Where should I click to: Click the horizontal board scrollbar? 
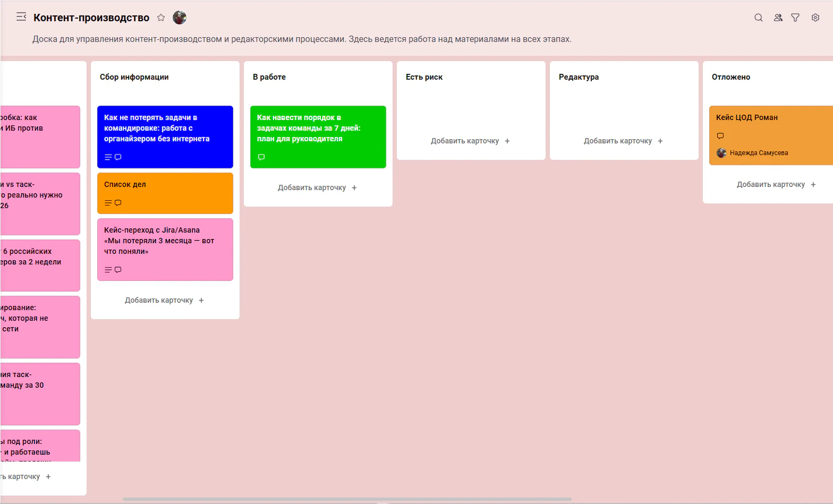pyautogui.click(x=347, y=499)
